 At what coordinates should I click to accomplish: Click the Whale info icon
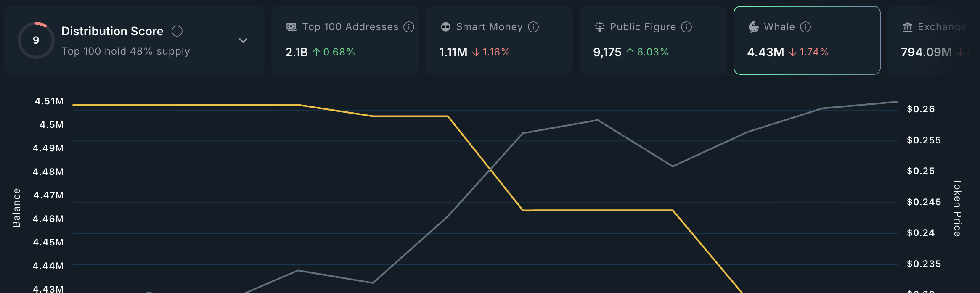[x=805, y=27]
